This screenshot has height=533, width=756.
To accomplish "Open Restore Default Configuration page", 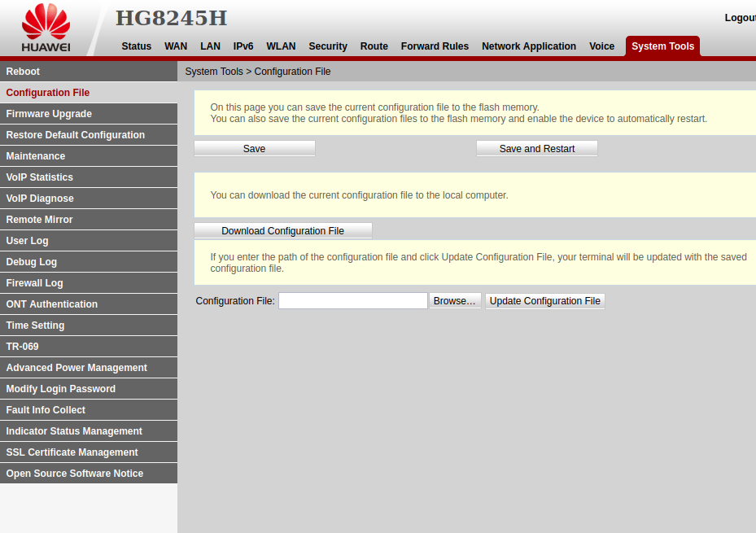I will pos(89,135).
